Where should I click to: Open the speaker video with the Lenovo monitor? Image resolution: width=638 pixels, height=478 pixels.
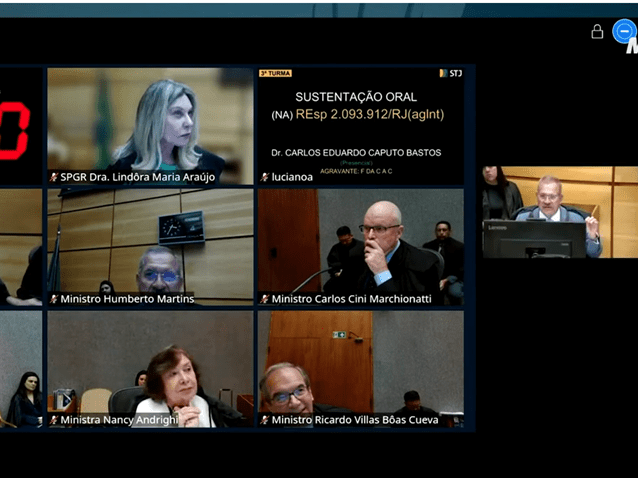(558, 212)
